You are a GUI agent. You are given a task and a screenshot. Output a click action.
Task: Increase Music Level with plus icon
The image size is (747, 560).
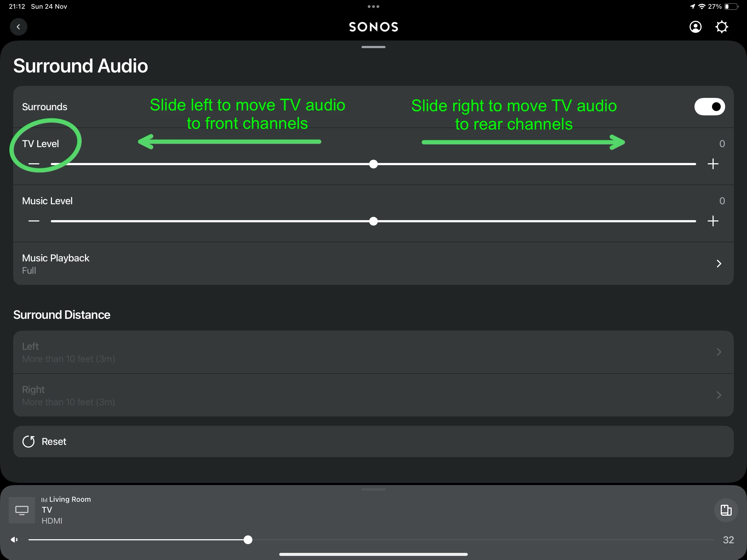[713, 221]
